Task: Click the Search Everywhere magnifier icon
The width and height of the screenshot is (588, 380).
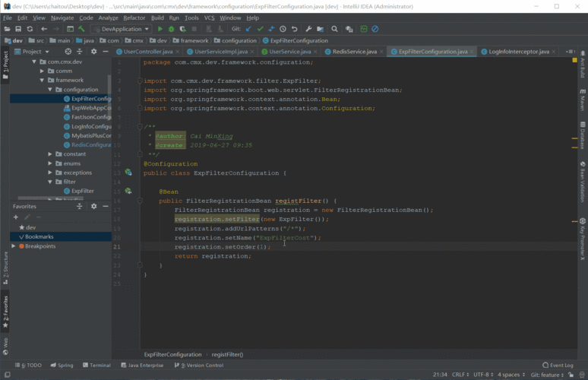Action: 336,29
